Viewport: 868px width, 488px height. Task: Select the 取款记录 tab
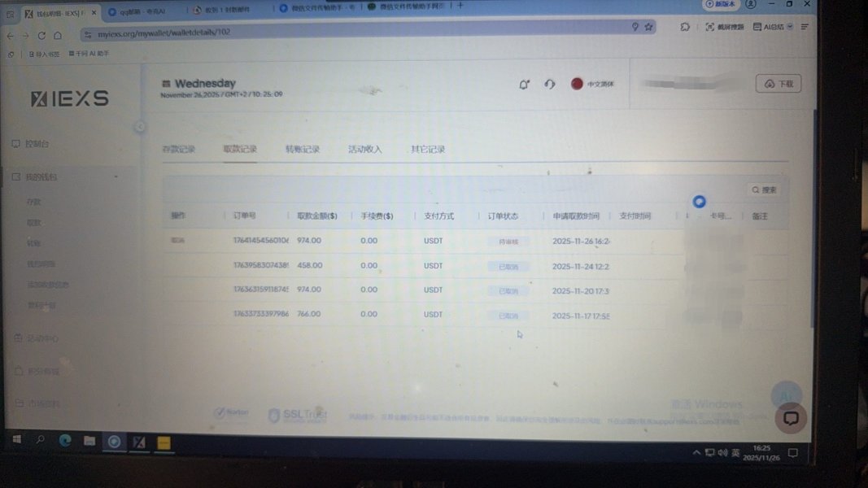point(240,150)
